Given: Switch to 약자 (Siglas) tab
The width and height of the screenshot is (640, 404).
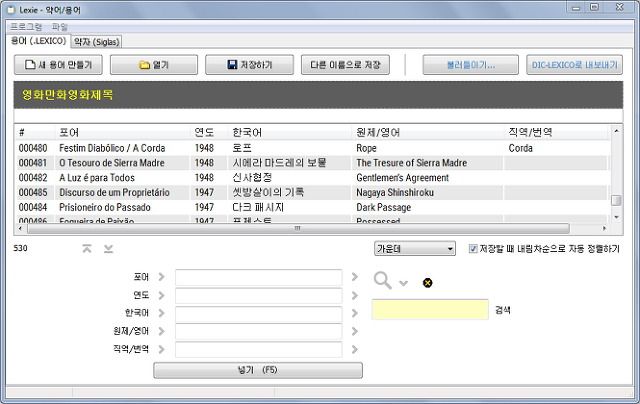Looking at the screenshot, I should click(96, 42).
